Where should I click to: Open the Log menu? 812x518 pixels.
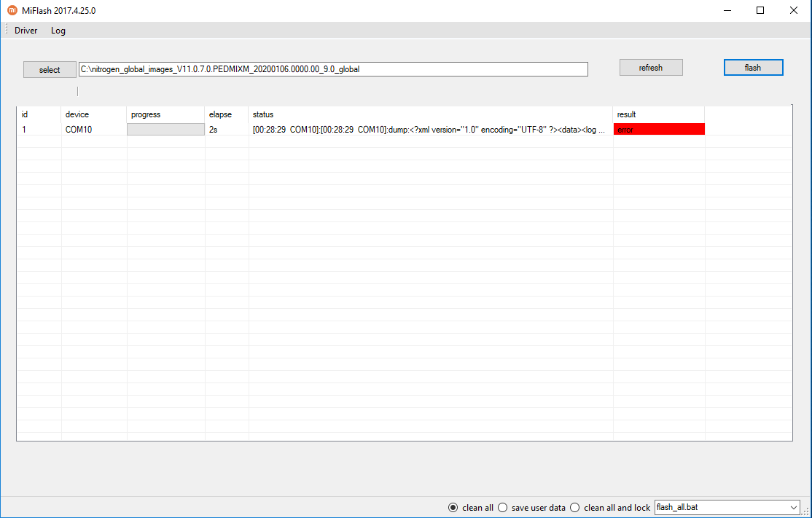pyautogui.click(x=58, y=31)
